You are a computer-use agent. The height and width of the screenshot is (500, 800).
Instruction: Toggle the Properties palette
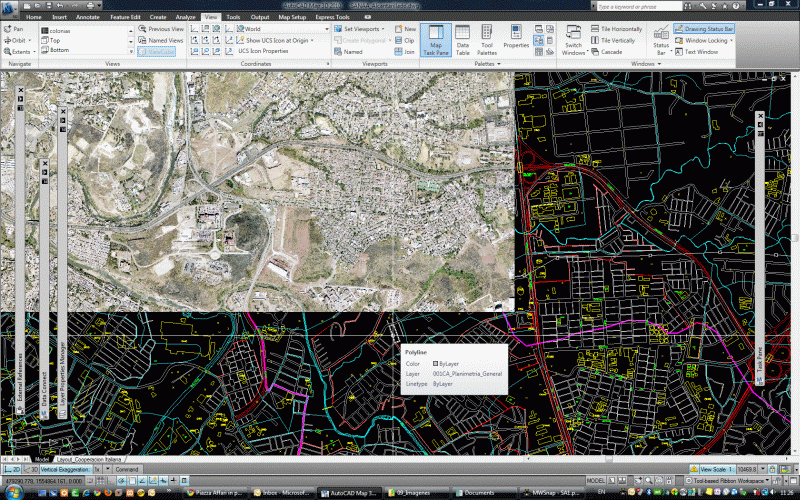click(x=516, y=37)
